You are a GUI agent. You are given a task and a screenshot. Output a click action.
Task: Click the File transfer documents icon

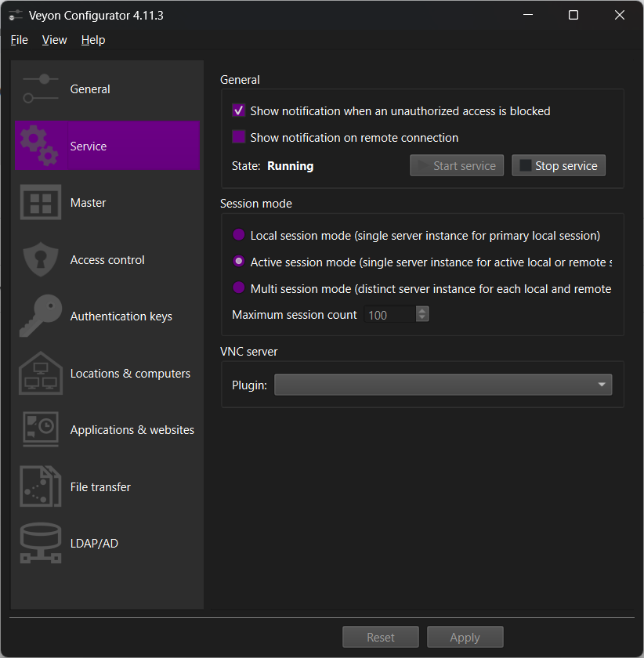41,486
